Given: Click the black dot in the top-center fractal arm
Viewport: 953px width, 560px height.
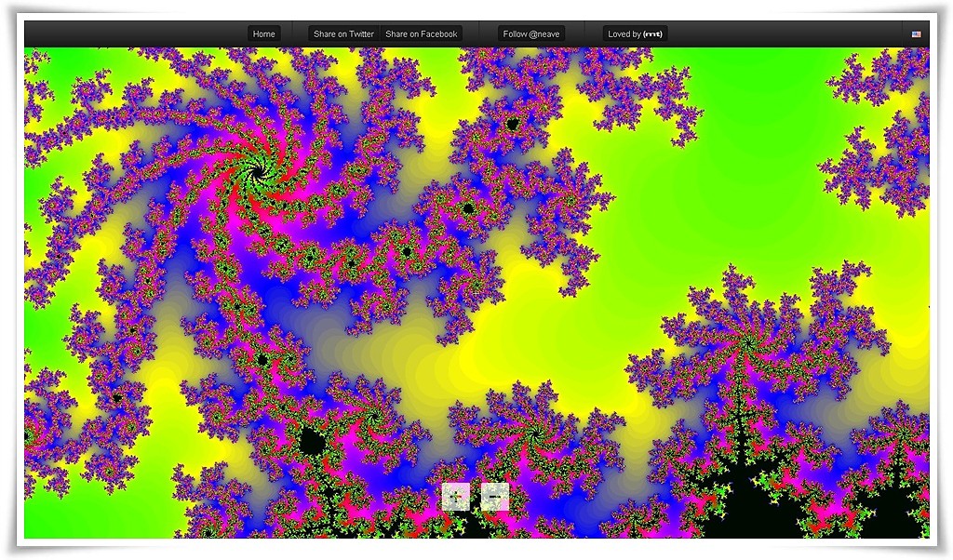Looking at the screenshot, I should (512, 124).
